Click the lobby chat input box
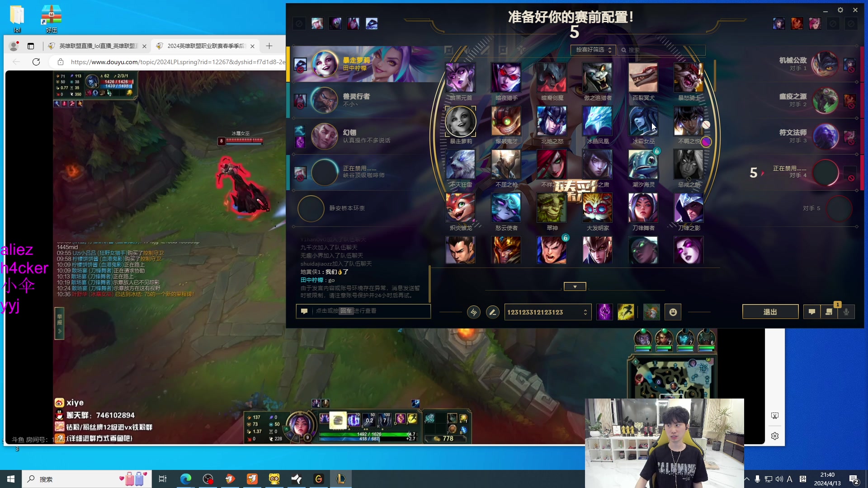Viewport: 868px width, 488px height. [x=363, y=311]
